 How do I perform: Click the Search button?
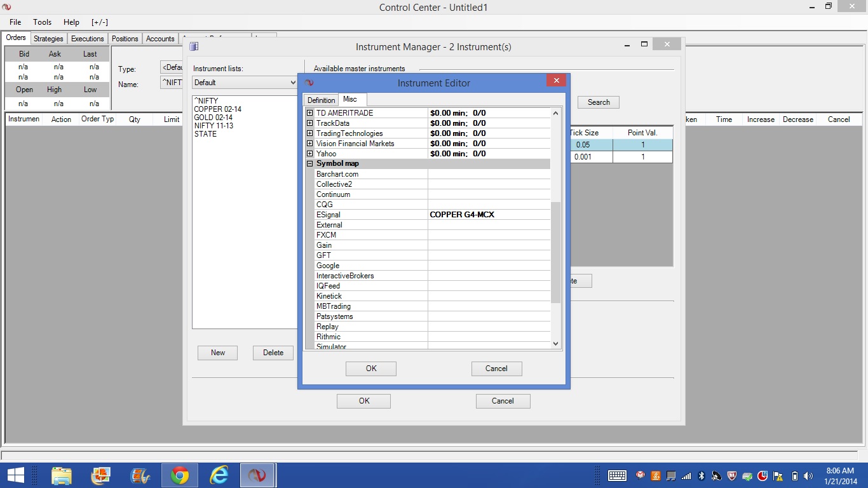(x=599, y=102)
